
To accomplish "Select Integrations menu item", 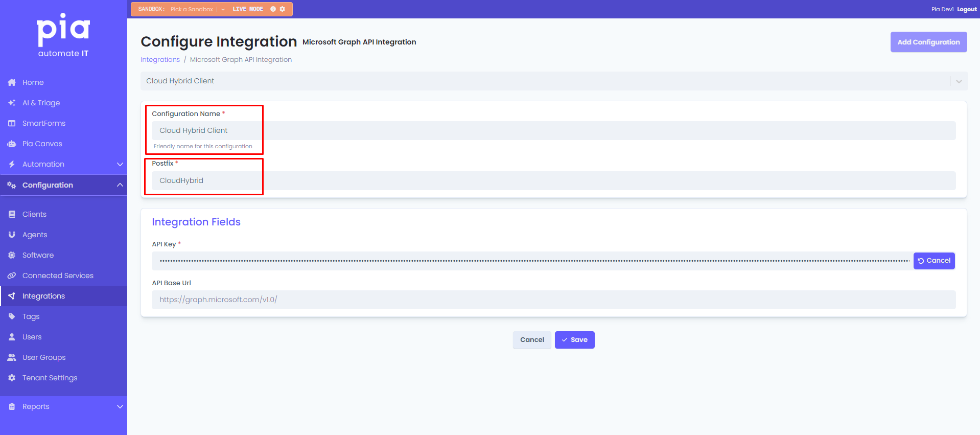I will point(63,296).
